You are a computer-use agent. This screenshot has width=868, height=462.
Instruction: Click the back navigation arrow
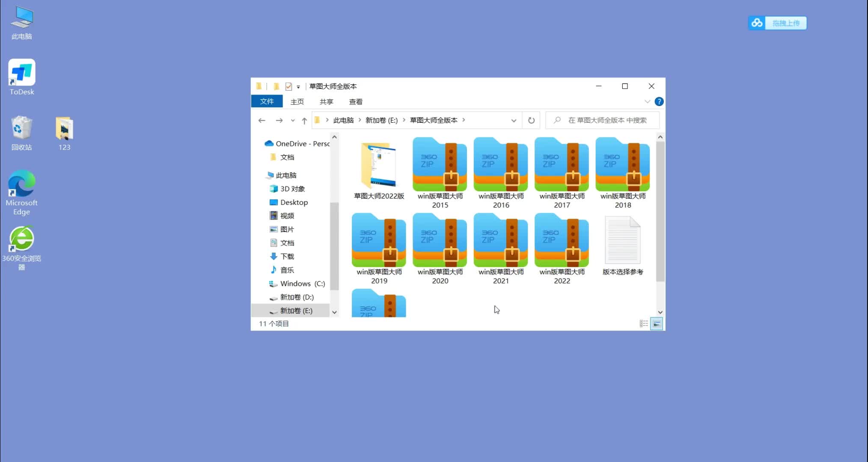pos(262,120)
